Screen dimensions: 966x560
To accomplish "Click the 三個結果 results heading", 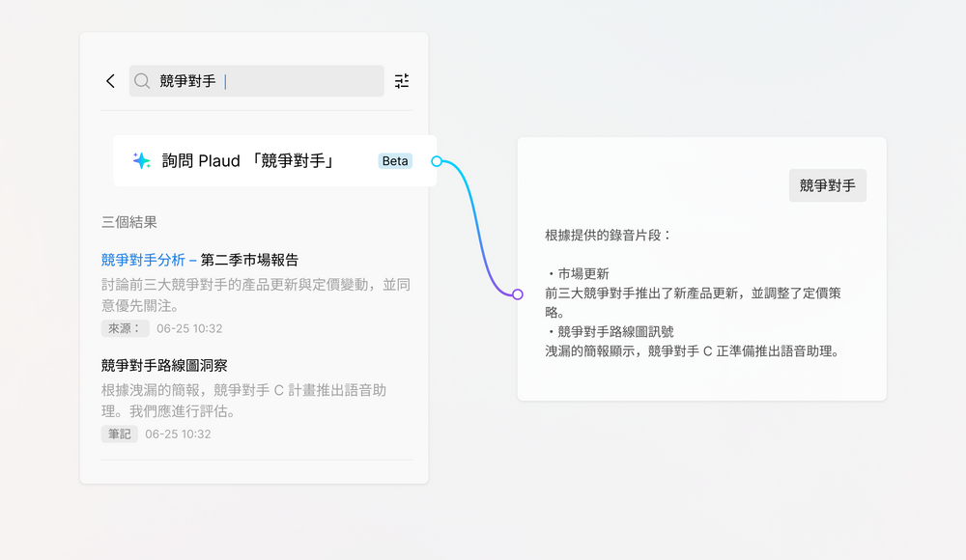I will [x=129, y=222].
